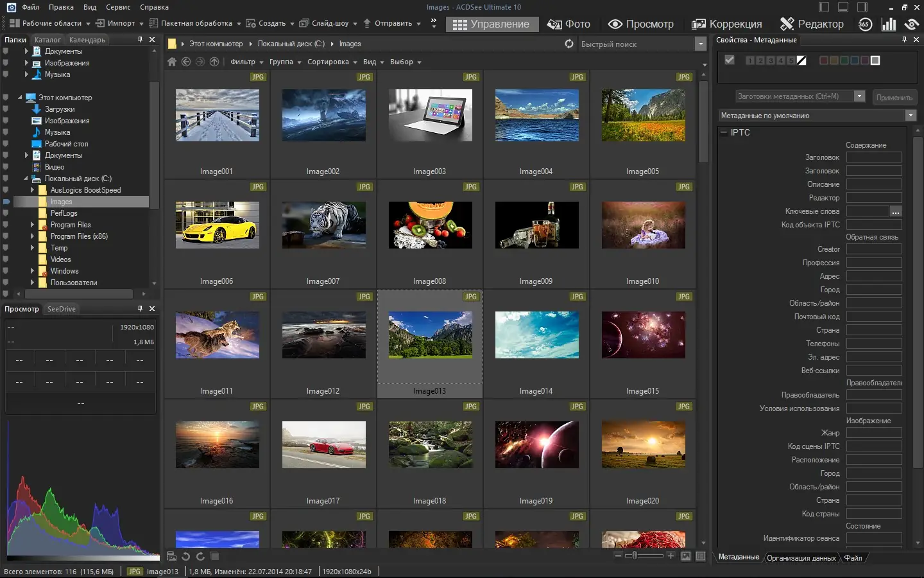Select the red color label swatch
The image size is (924, 578).
824,60
